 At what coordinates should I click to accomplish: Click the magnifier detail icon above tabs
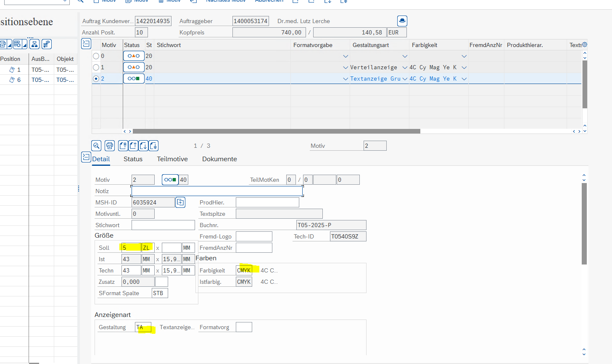(96, 146)
